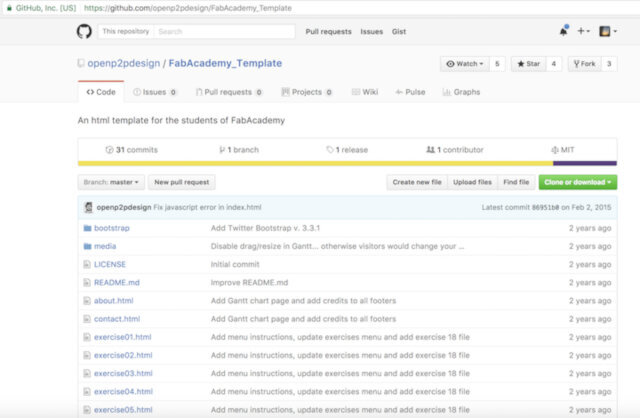Click the secure lock icon in address bar
The height and width of the screenshot is (418, 640).
click(9, 8)
